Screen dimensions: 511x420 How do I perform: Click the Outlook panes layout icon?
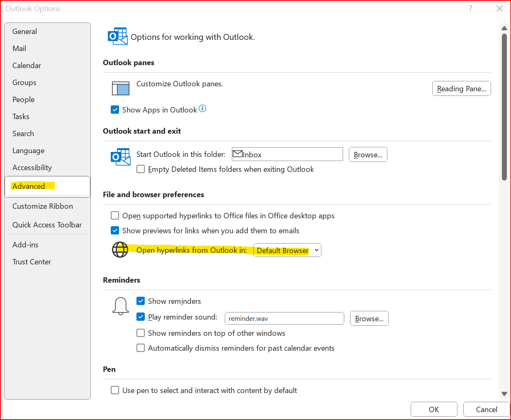121,88
